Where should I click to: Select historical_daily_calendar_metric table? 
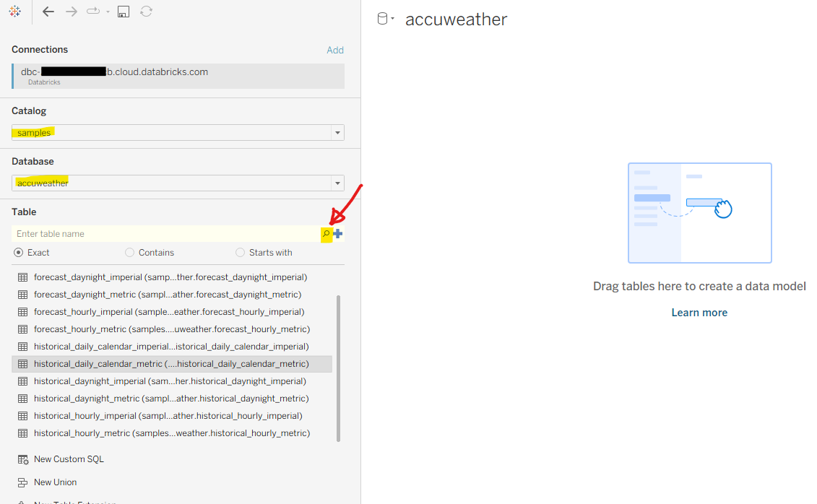tap(171, 364)
